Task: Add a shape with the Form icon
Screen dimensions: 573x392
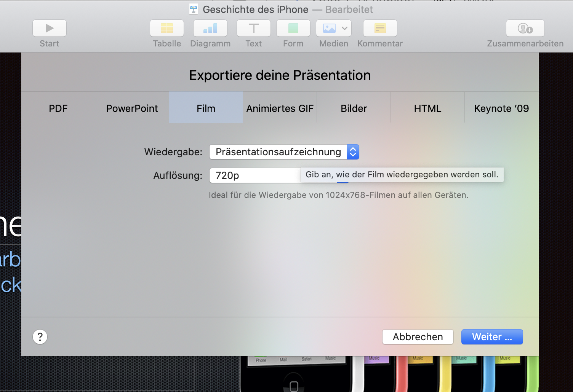Action: point(293,28)
